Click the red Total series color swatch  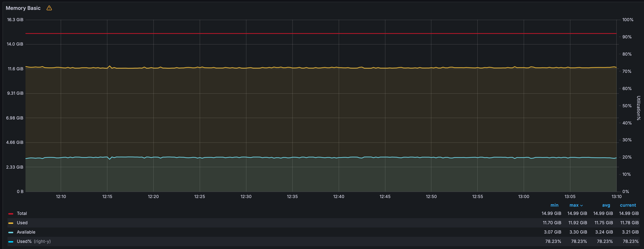point(11,213)
